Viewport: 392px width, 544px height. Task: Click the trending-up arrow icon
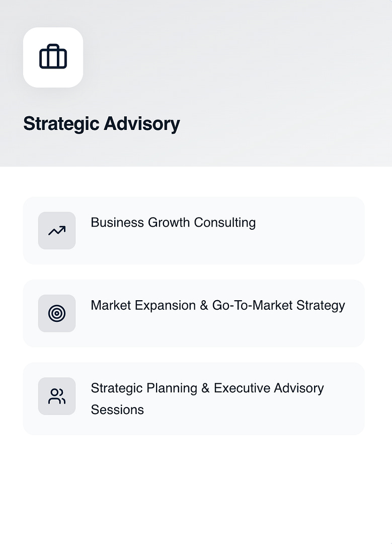(57, 231)
